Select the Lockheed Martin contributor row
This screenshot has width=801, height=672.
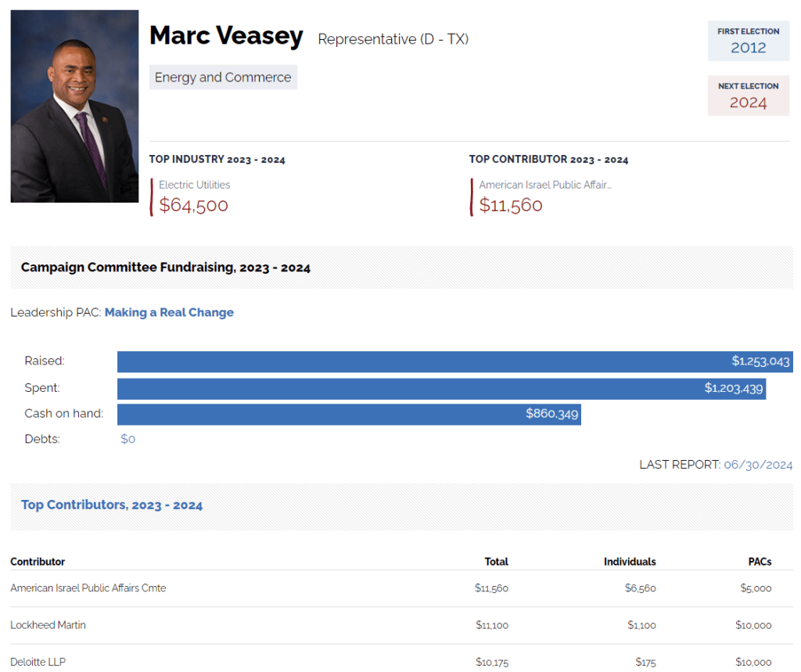click(48, 625)
